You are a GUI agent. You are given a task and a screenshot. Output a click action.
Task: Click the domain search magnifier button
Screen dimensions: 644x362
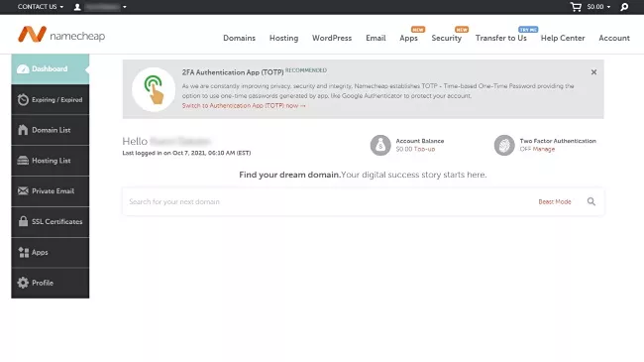[x=591, y=201]
